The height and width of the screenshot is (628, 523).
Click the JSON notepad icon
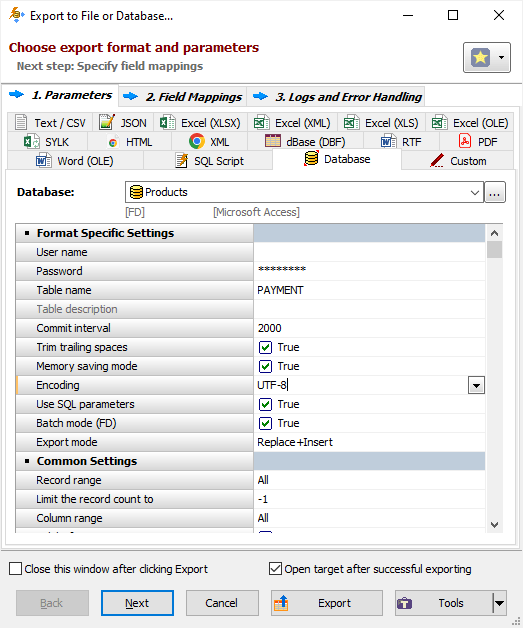(x=107, y=122)
